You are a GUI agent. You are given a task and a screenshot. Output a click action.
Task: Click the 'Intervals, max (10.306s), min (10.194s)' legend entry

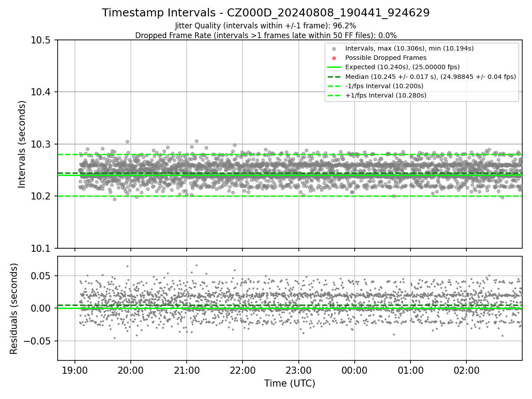[410, 48]
